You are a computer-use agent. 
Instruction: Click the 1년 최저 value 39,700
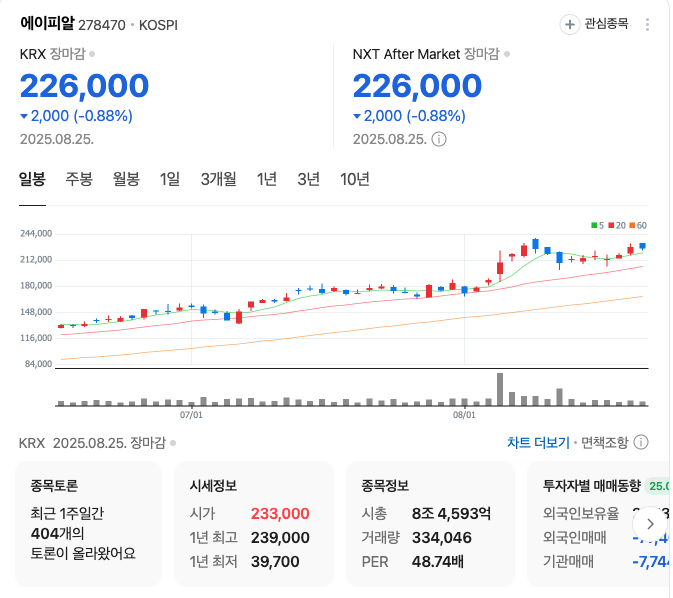(x=275, y=562)
